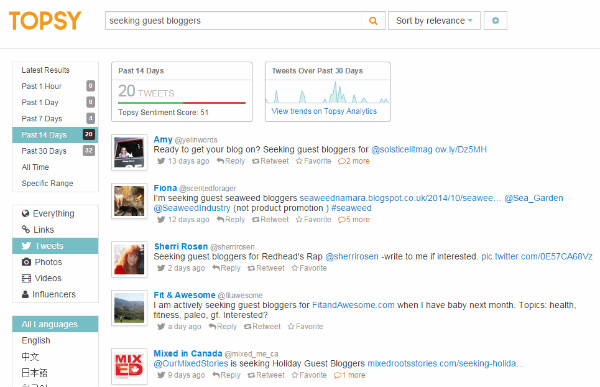Click the sentiment score color bar

(182, 103)
